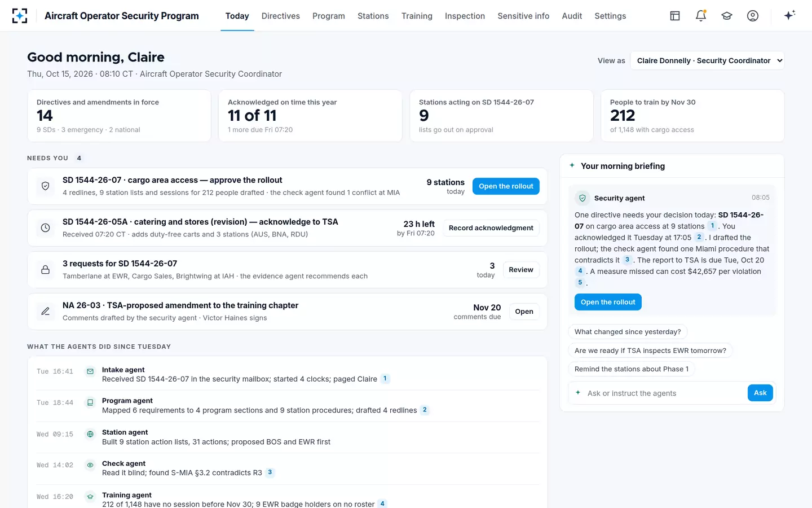This screenshot has width=812, height=508.
Task: Open the user profile icon
Action: tap(753, 16)
